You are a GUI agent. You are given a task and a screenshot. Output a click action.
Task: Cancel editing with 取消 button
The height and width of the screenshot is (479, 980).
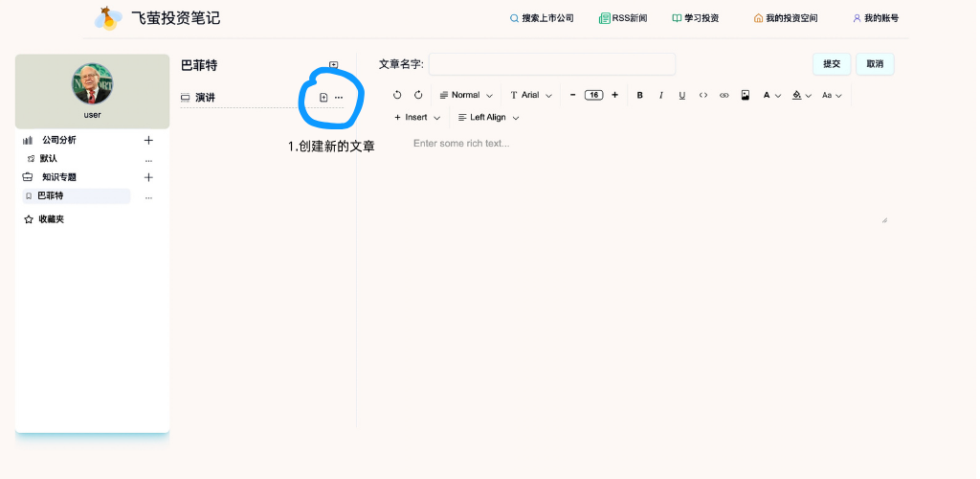[x=875, y=64]
